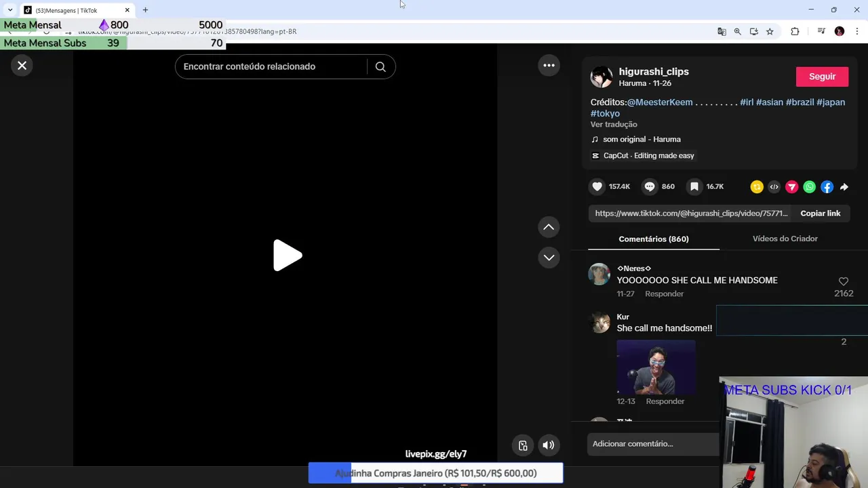Share the video to Facebook
The height and width of the screenshot is (488, 868).
[827, 187]
